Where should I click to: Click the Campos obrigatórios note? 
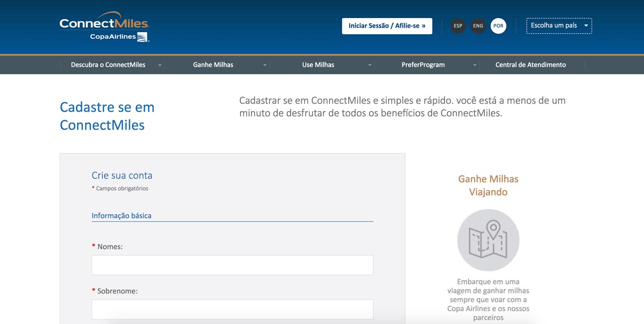point(120,189)
